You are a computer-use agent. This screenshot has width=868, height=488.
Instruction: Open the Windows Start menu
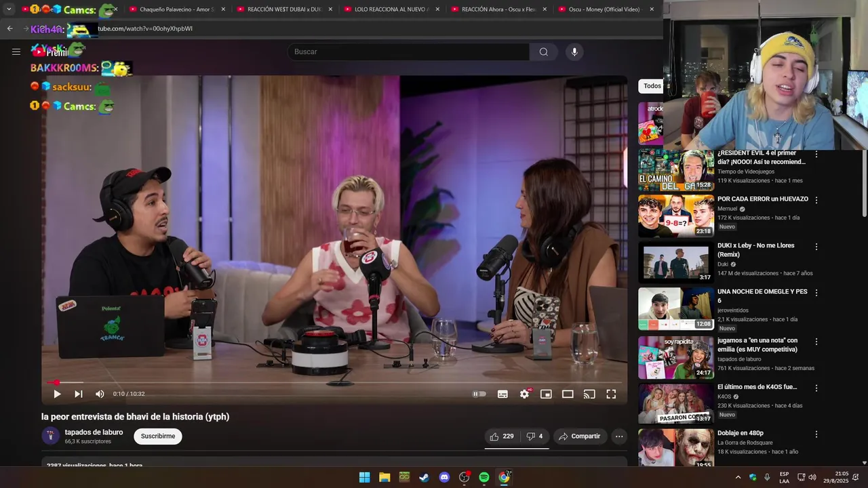click(x=364, y=477)
